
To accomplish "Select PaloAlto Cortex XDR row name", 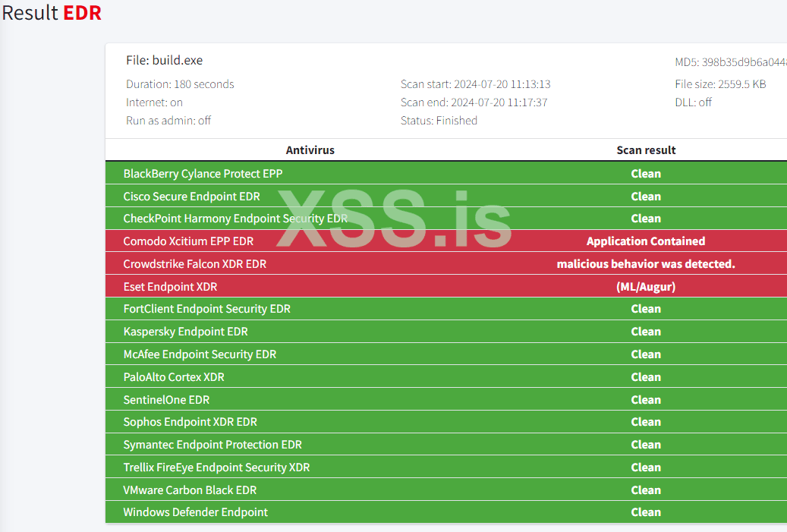I will pyautogui.click(x=174, y=377).
